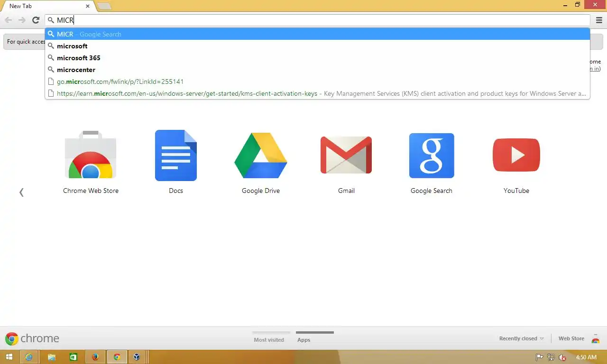Image resolution: width=607 pixels, height=364 pixels.
Task: Open the Web Store link
Action: click(x=571, y=338)
